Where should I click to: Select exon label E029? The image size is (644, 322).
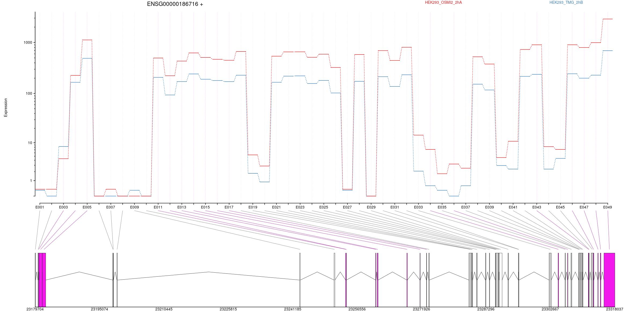click(371, 207)
